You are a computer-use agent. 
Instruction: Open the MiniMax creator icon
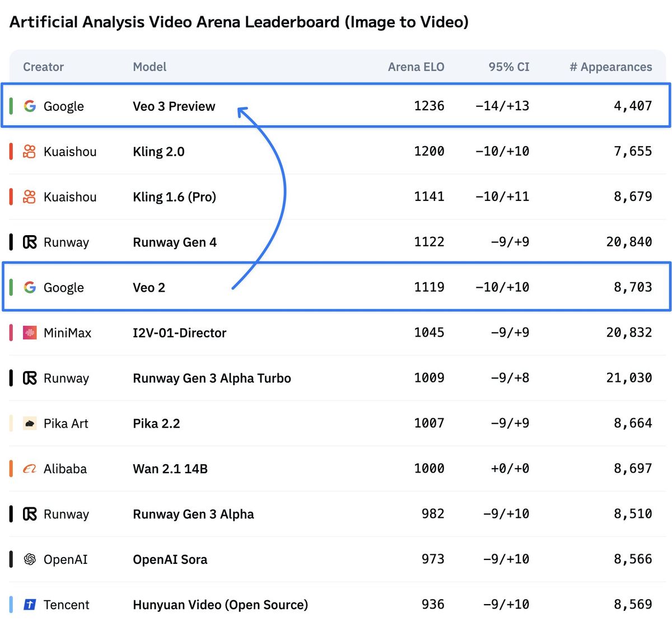(x=29, y=333)
